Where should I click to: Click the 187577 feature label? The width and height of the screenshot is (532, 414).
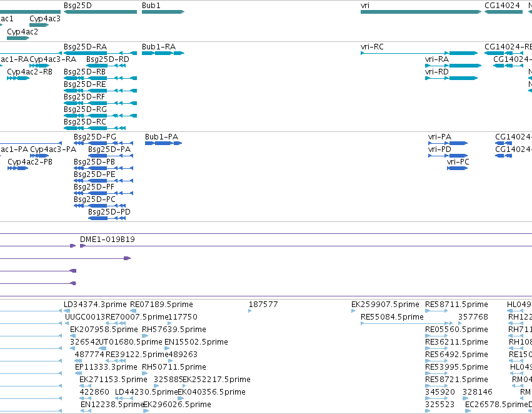coord(263,305)
